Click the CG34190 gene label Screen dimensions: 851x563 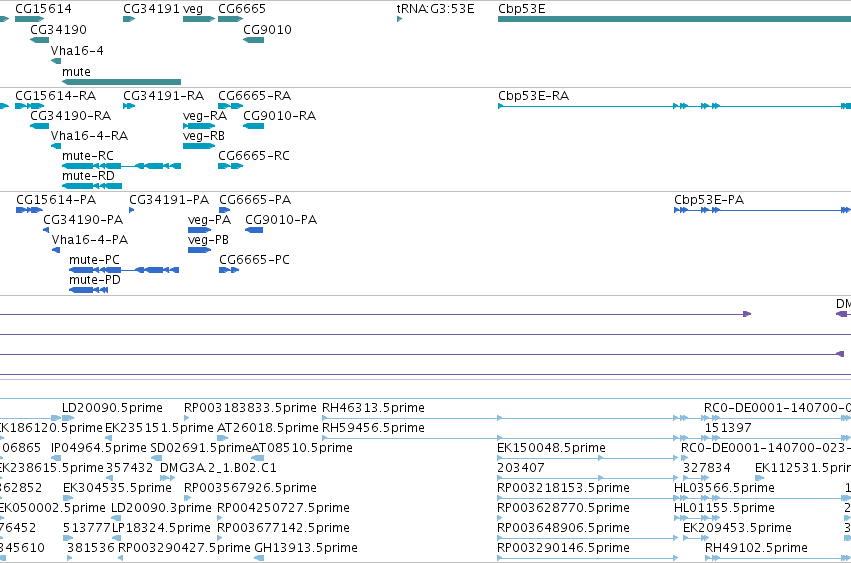(x=58, y=30)
